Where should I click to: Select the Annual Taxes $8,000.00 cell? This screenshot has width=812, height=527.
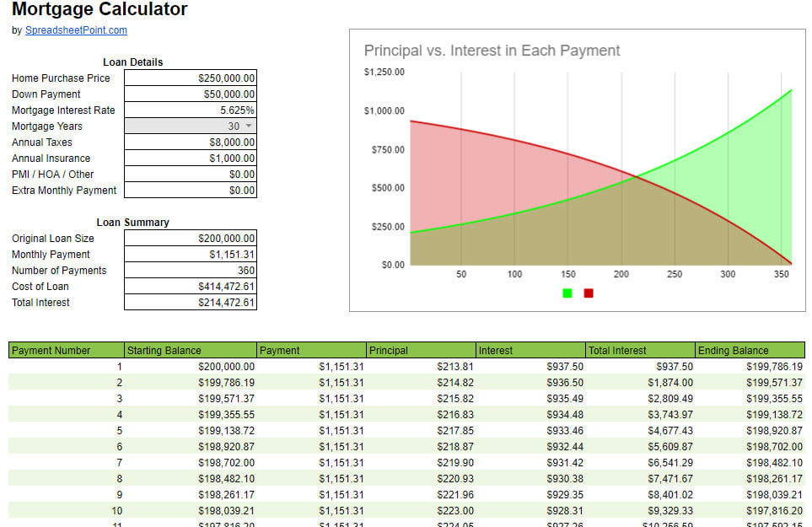coord(191,143)
